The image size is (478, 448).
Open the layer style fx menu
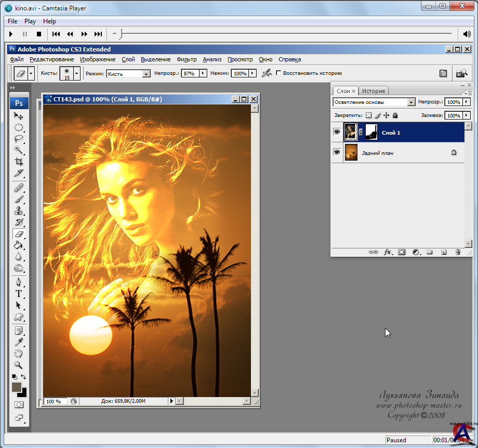click(x=388, y=252)
